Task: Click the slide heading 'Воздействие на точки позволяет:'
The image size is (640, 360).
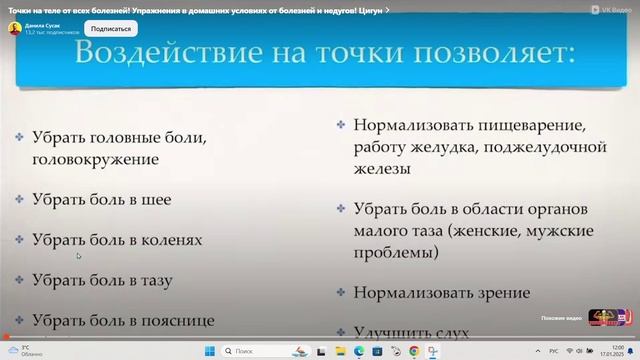Action: pyautogui.click(x=325, y=52)
